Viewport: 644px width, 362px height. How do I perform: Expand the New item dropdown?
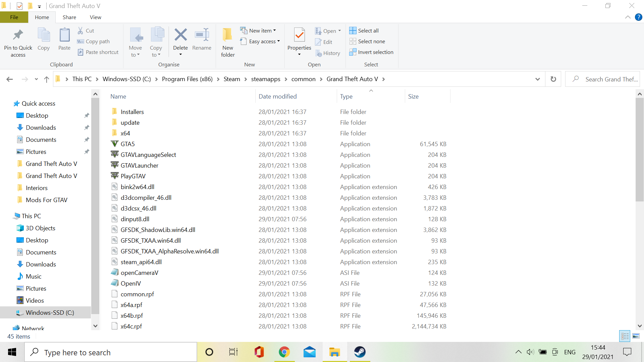pos(275,31)
